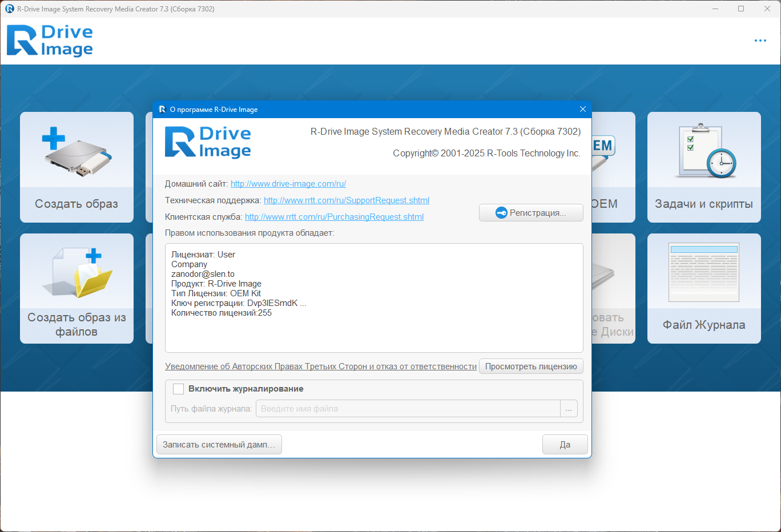The height and width of the screenshot is (532, 781).
Task: Confirm the dialog with the Да button
Action: pyautogui.click(x=565, y=445)
